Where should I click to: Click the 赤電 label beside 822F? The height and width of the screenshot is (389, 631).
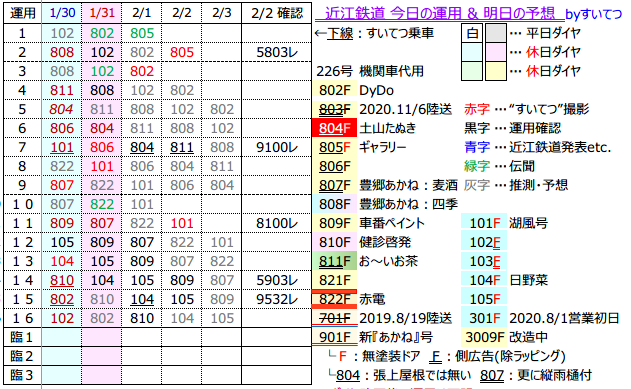(x=372, y=299)
